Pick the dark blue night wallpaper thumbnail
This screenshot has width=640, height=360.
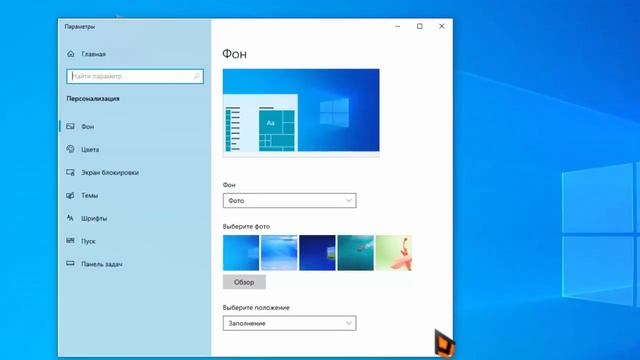click(317, 253)
